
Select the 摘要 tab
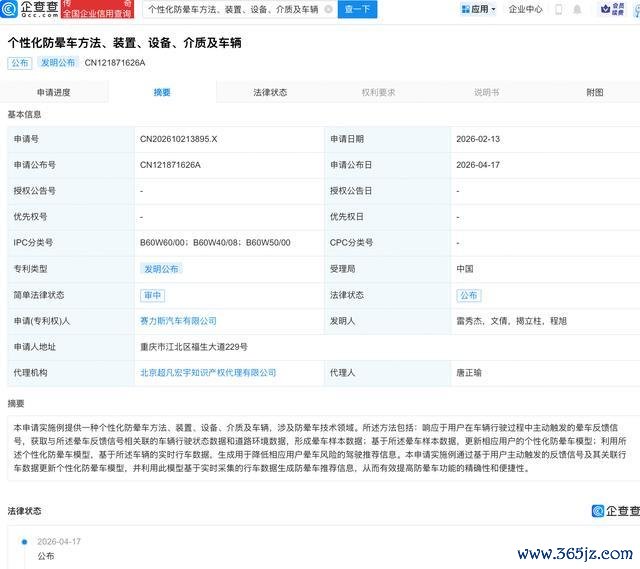[x=162, y=92]
